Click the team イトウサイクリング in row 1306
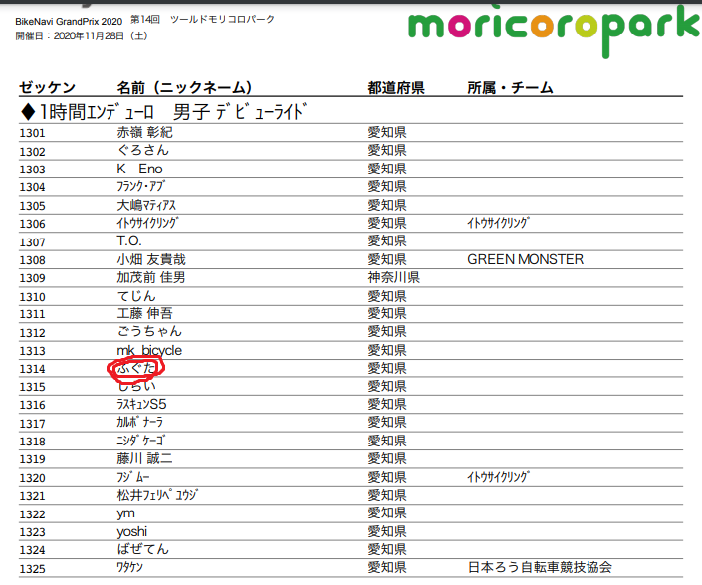The width and height of the screenshot is (702, 585). 498,223
